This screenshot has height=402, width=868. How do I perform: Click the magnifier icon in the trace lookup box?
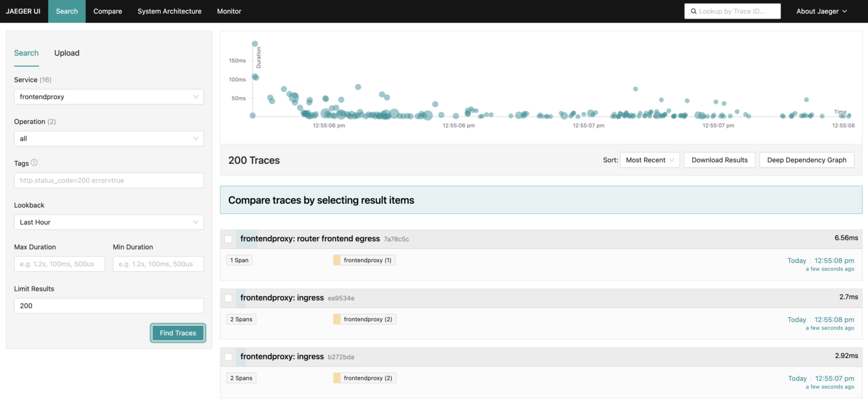coord(694,11)
